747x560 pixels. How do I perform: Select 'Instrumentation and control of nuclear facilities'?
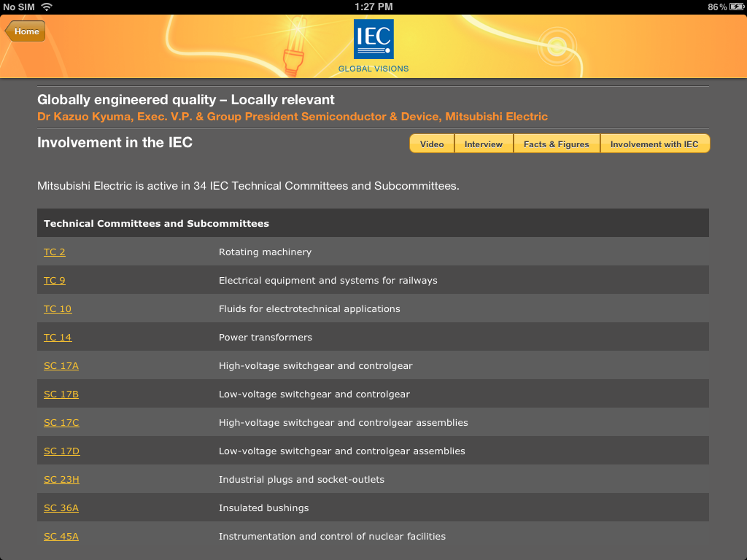point(332,537)
